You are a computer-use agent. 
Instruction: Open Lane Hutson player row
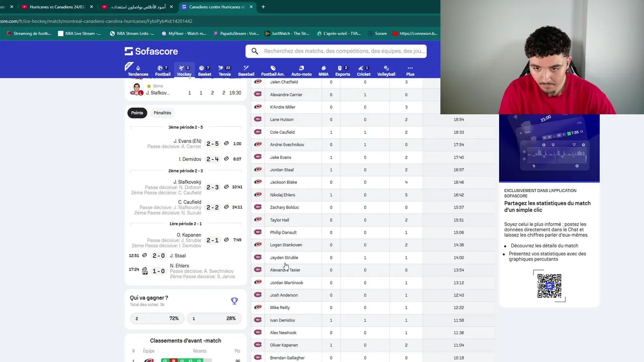[x=373, y=120]
